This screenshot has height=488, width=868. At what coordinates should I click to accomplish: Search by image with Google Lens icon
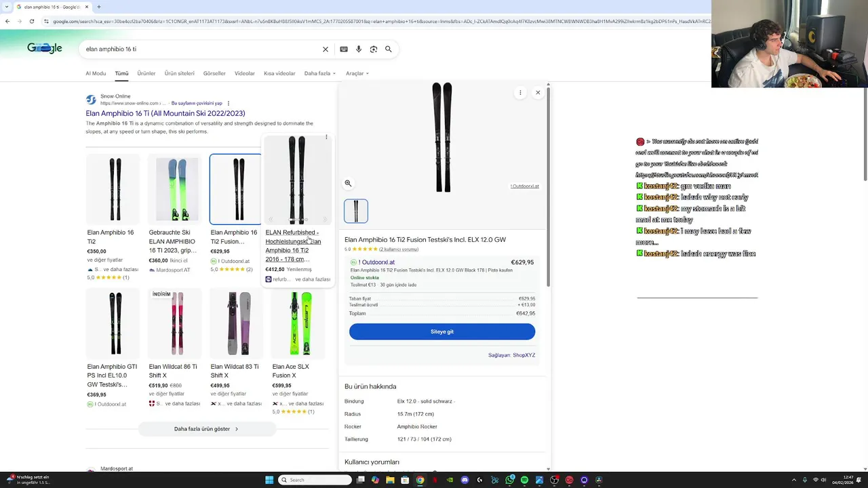(374, 49)
